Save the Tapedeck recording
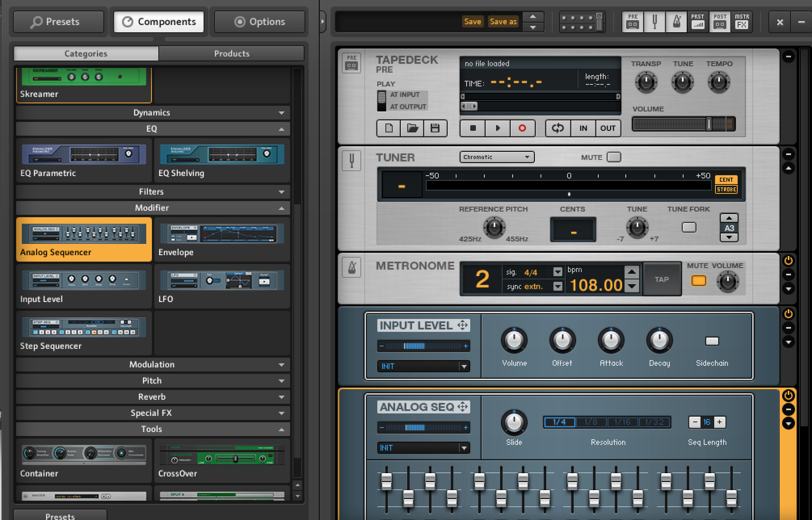The height and width of the screenshot is (520, 812). click(435, 128)
